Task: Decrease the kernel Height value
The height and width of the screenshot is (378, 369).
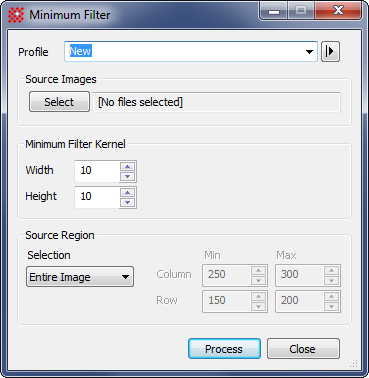Action: click(128, 203)
